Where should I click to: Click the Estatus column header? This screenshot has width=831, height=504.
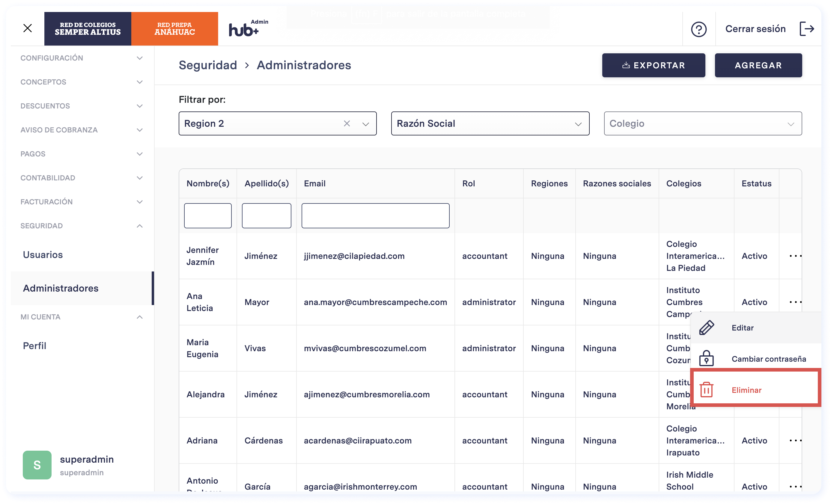756,183
